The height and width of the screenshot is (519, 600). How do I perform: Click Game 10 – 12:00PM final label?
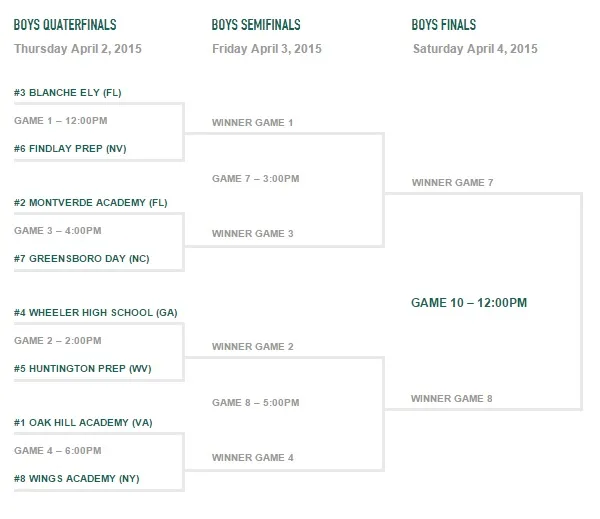[469, 303]
